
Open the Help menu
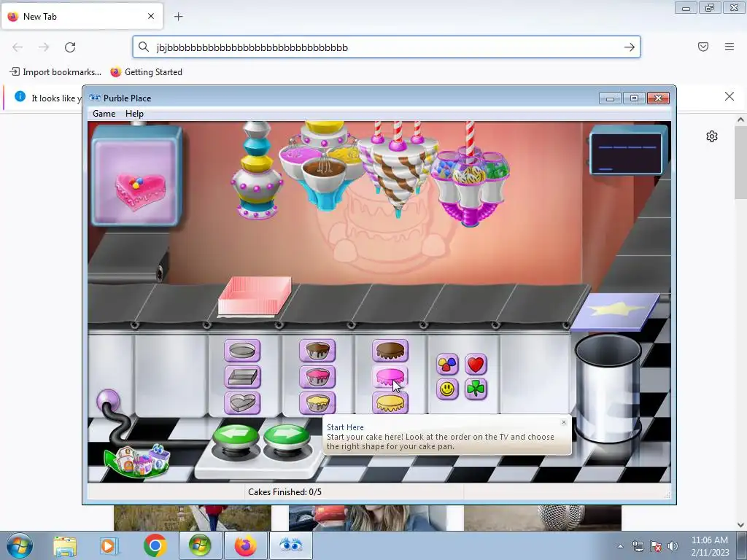click(134, 114)
